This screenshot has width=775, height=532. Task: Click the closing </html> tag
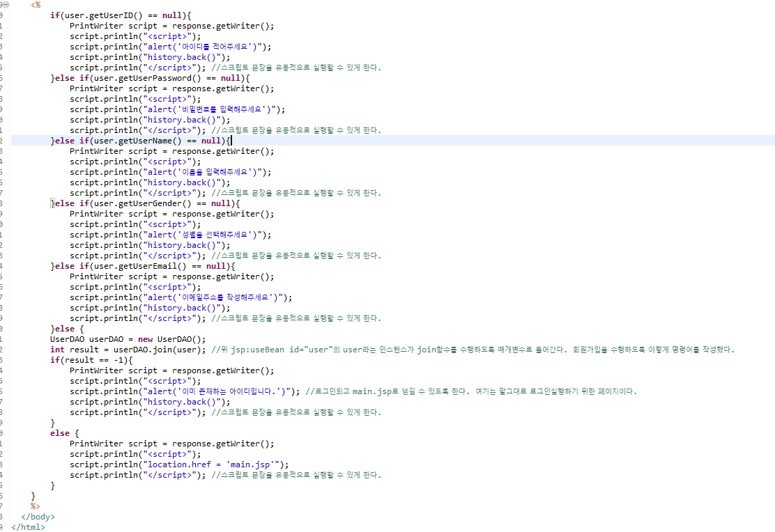28,527
